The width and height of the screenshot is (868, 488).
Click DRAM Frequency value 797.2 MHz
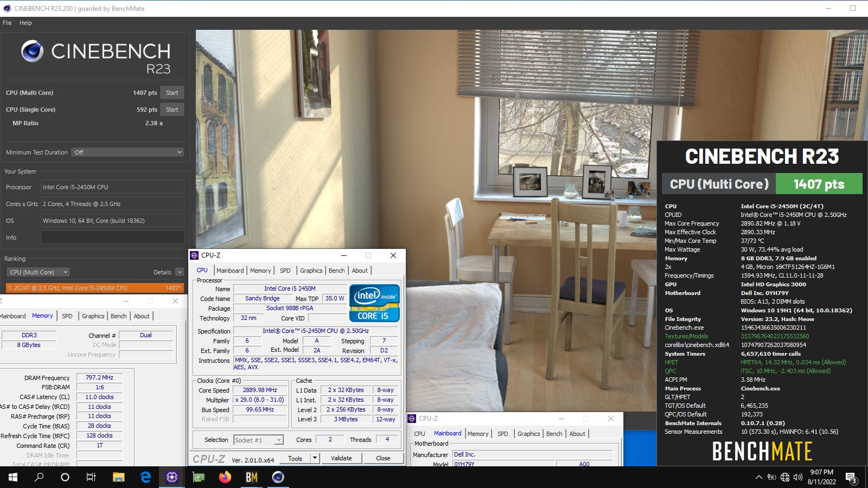click(x=100, y=377)
